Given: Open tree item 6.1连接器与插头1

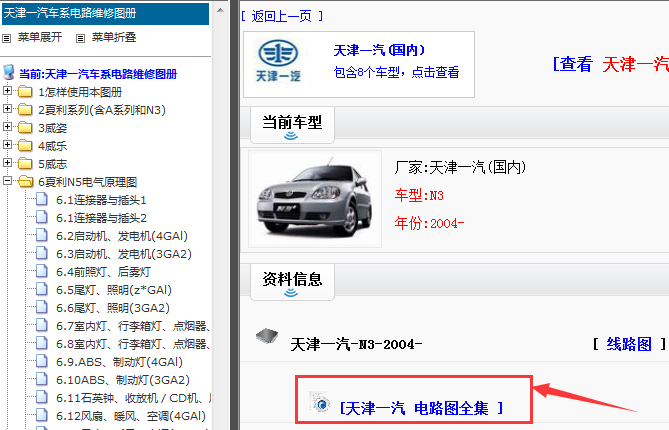Looking at the screenshot, I should (x=101, y=200).
